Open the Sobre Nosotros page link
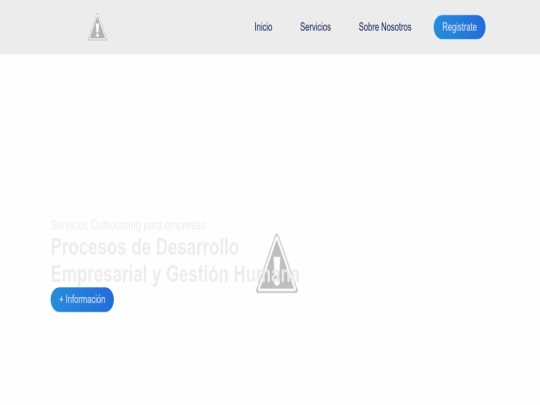The width and height of the screenshot is (540, 405). tap(385, 27)
